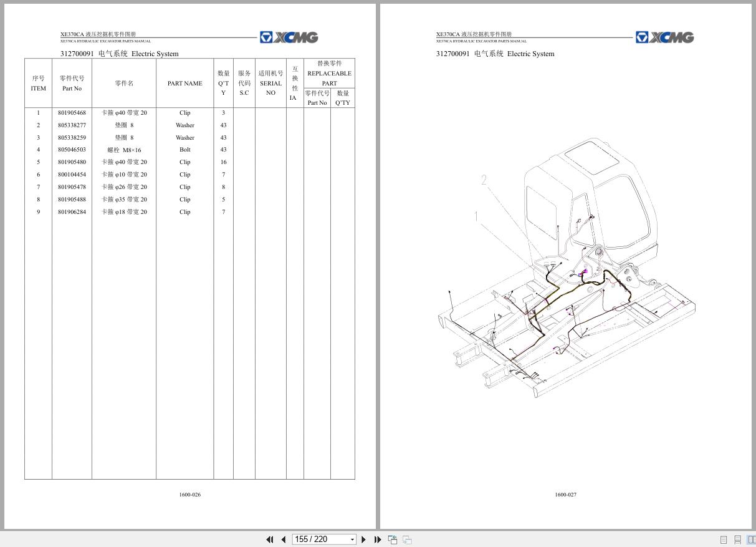Click the greyed next view icon

coord(407,540)
